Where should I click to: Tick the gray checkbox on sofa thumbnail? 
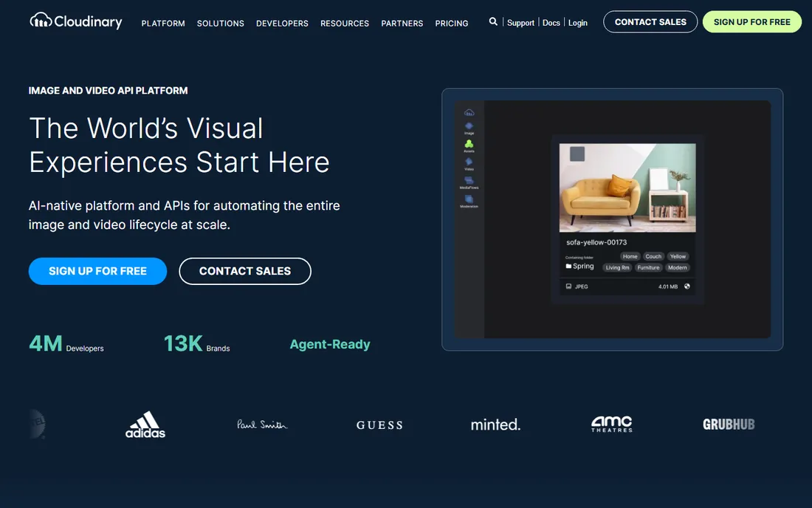[x=577, y=154]
